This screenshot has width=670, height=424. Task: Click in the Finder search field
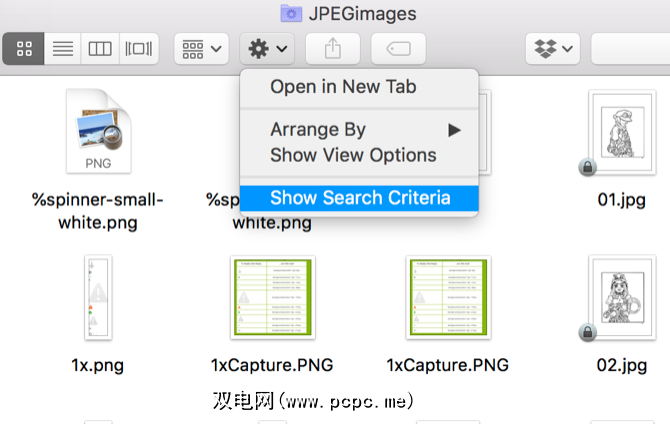point(630,48)
